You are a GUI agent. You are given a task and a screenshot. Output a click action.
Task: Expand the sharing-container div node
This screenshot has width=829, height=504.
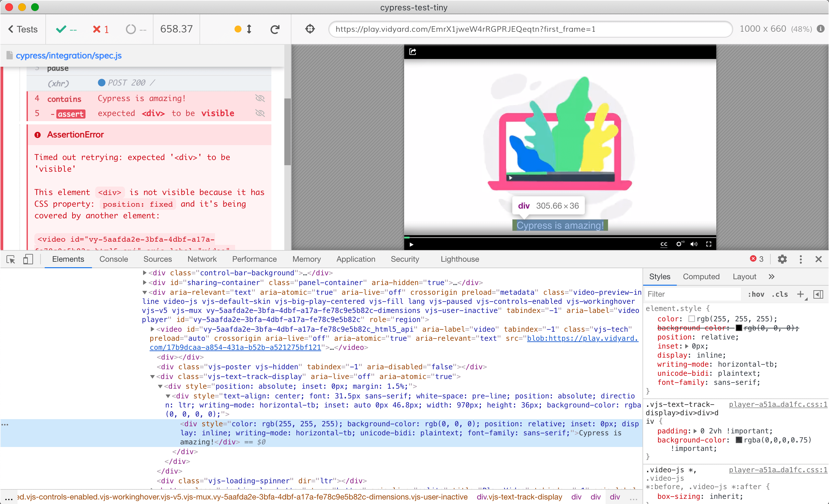click(144, 283)
